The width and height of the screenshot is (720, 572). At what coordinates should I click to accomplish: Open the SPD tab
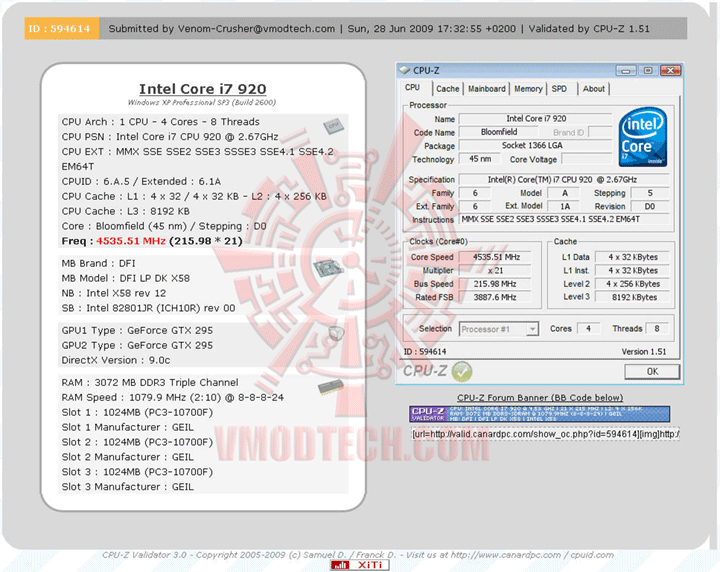click(x=559, y=89)
